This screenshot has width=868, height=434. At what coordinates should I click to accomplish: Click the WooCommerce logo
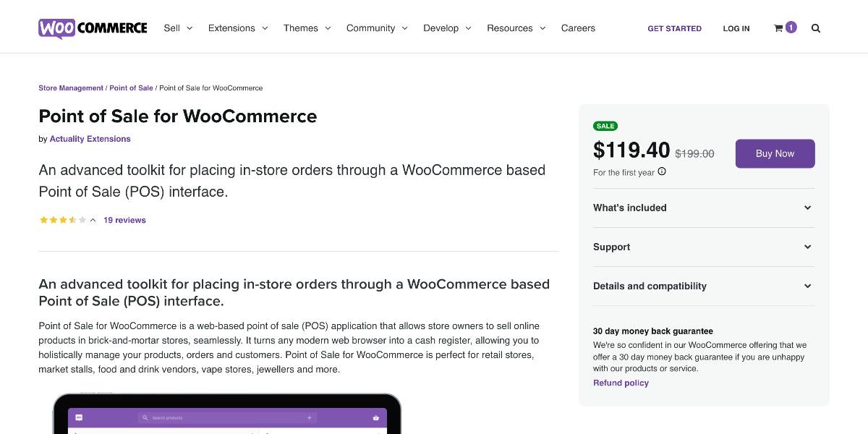[x=93, y=28]
